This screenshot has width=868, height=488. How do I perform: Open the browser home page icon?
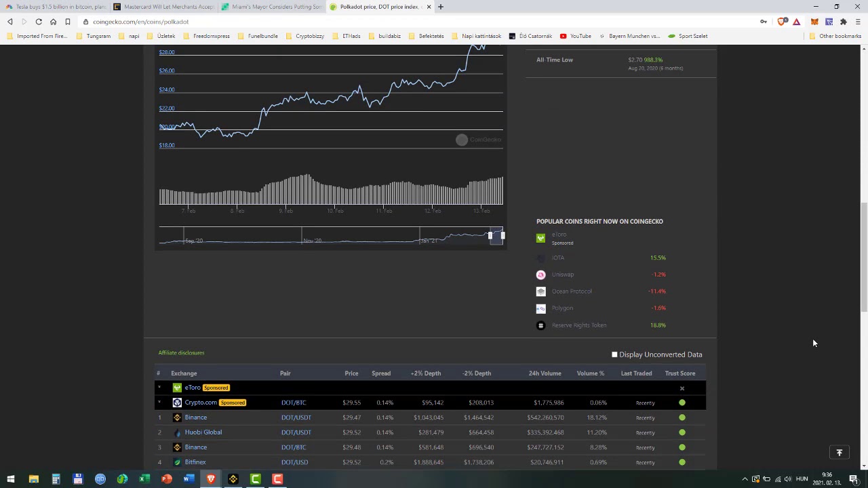coord(53,22)
